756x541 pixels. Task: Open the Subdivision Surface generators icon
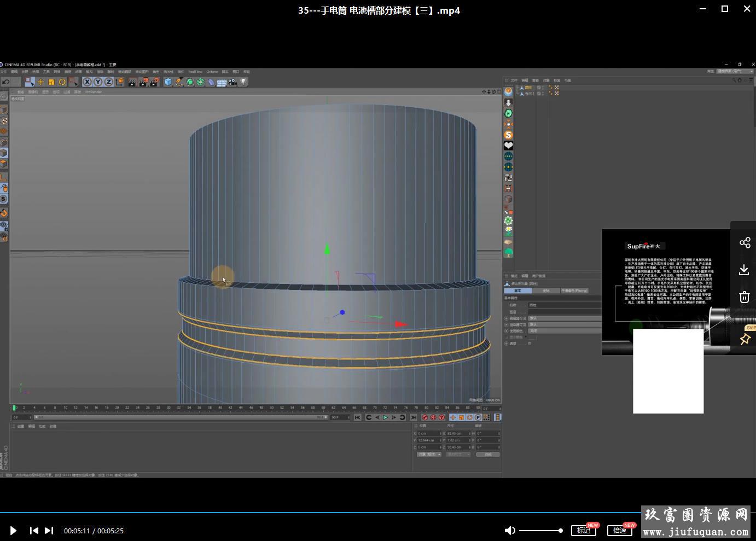[190, 82]
